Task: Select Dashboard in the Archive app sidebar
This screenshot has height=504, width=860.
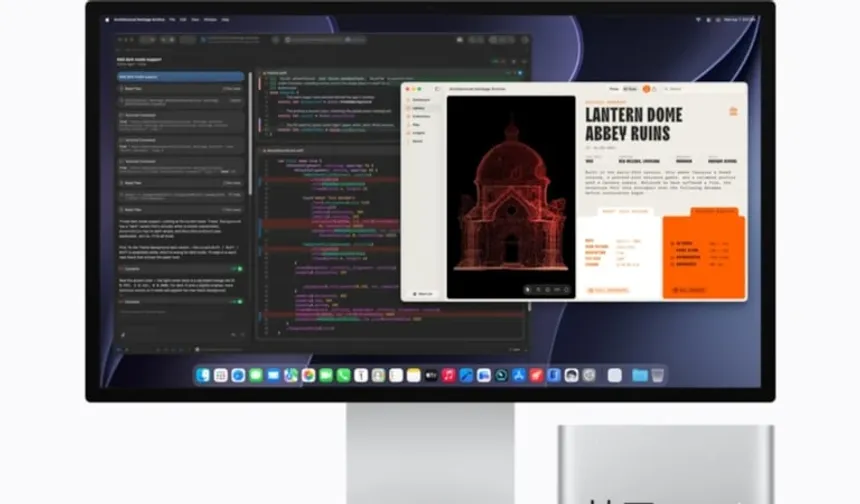Action: (x=421, y=100)
